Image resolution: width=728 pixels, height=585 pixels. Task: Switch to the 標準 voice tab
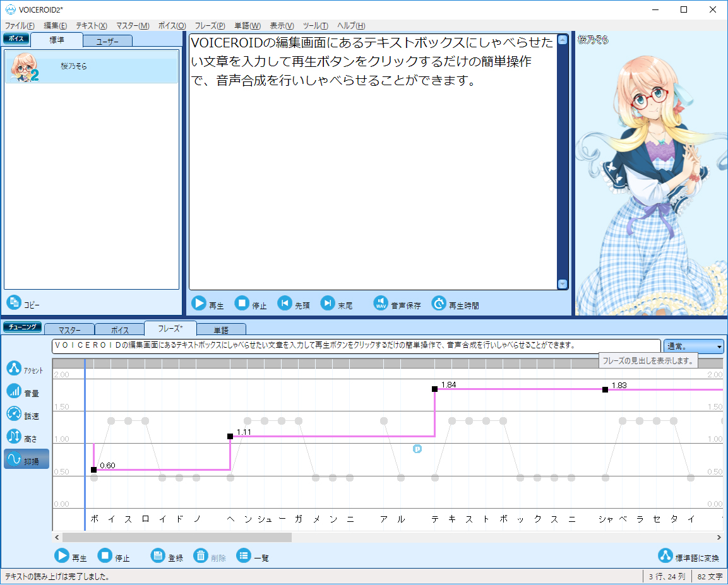(x=57, y=40)
